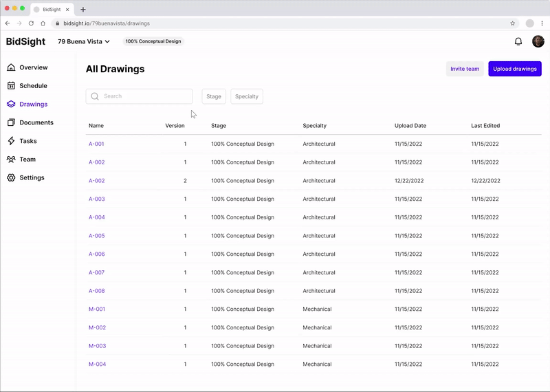Open the user profile avatar
The image size is (550, 392).
click(538, 41)
